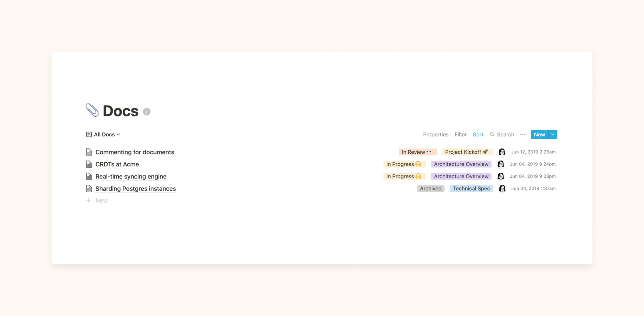This screenshot has height=316, width=644.
Task: Open the Real-time syncing engine doc
Action: 131,177
